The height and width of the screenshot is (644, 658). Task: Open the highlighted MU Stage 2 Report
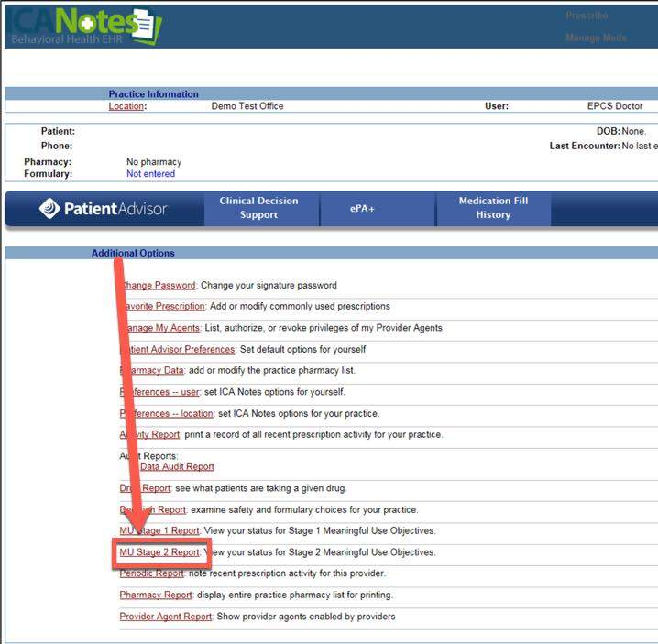160,552
